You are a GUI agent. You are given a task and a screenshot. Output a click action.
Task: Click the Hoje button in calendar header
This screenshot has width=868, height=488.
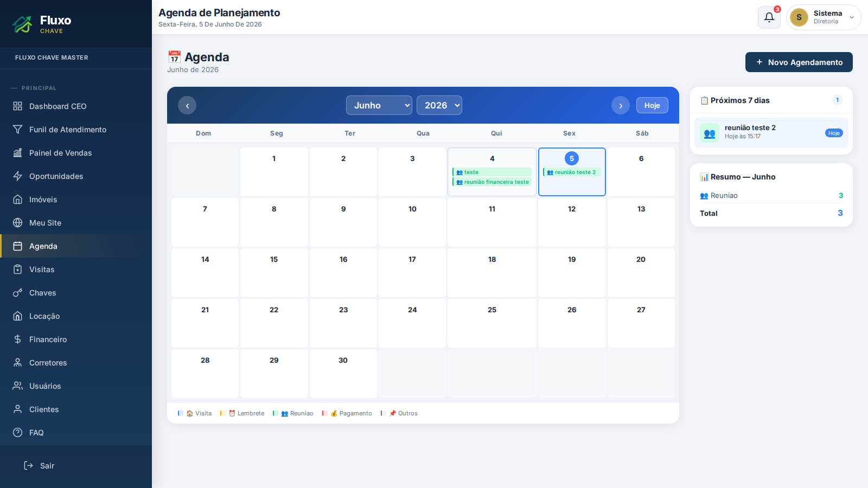click(x=652, y=105)
